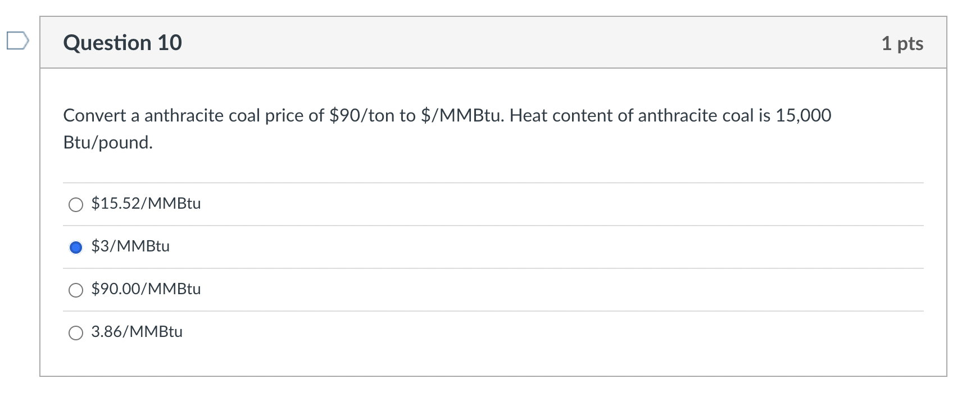Click the word Convert in the question
Viewport: 980px width, 405px height.
click(94, 115)
